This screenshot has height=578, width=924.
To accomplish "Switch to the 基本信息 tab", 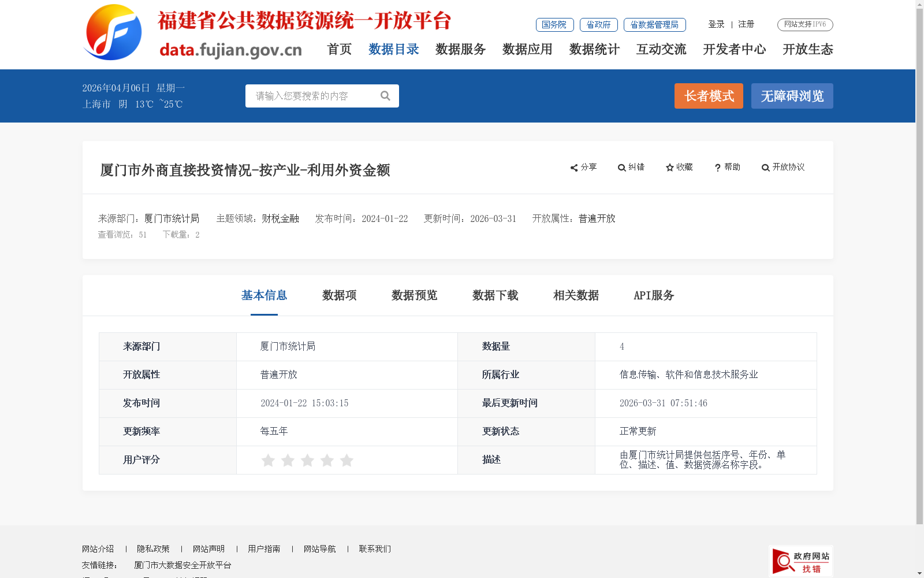I will 264,295.
